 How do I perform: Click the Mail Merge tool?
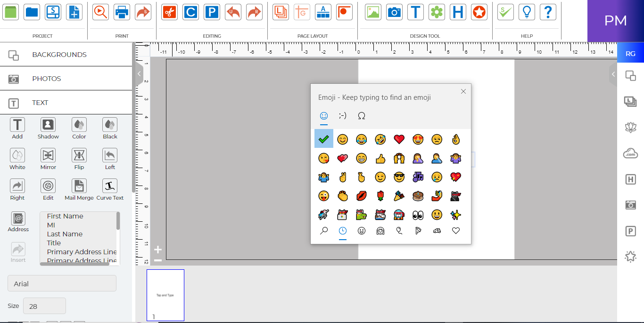pyautogui.click(x=79, y=190)
